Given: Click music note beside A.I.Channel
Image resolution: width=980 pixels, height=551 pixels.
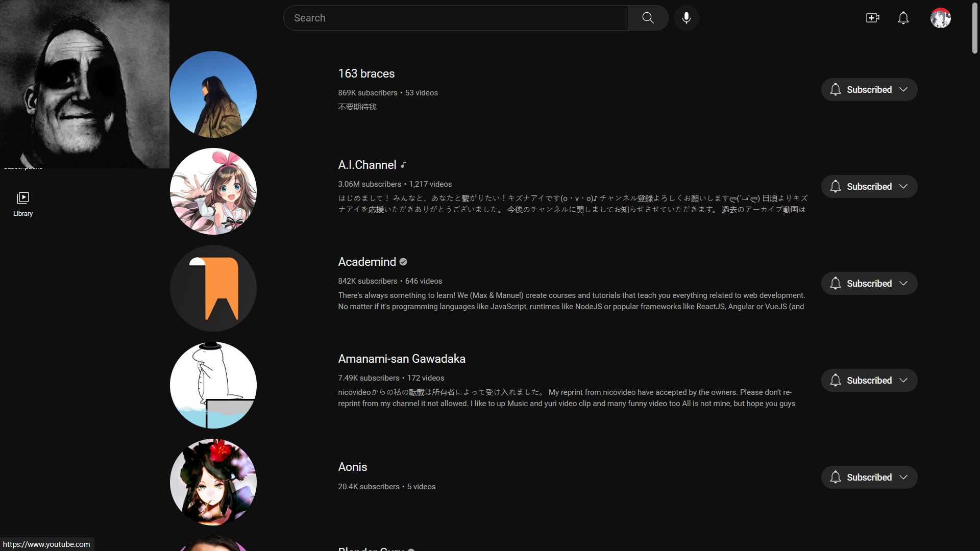Looking at the screenshot, I should click(404, 165).
